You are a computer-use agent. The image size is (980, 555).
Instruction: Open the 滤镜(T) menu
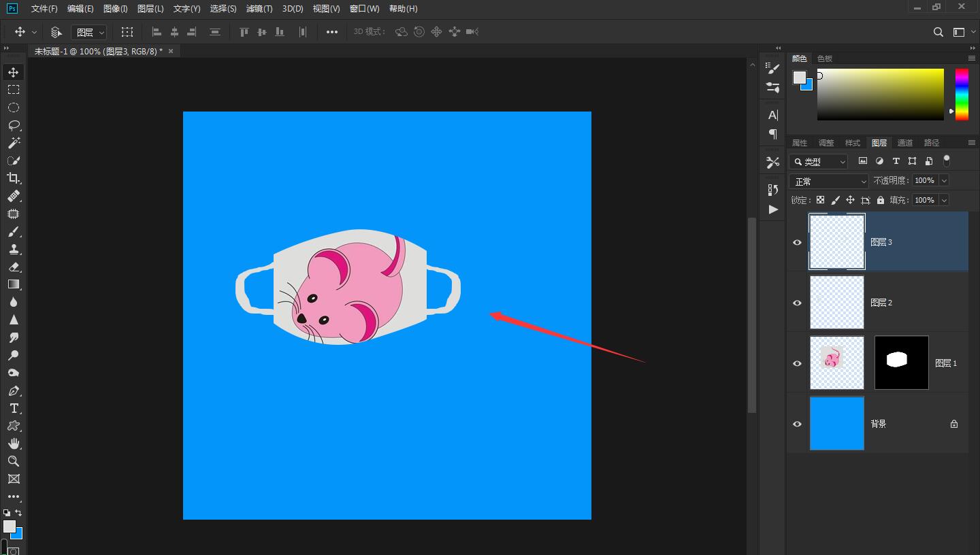[x=259, y=9]
